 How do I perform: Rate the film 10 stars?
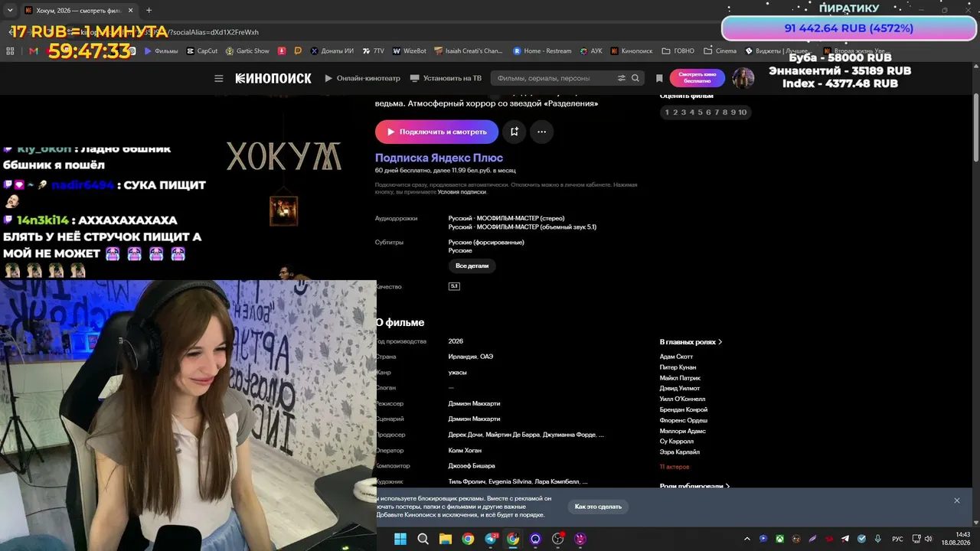click(x=743, y=112)
